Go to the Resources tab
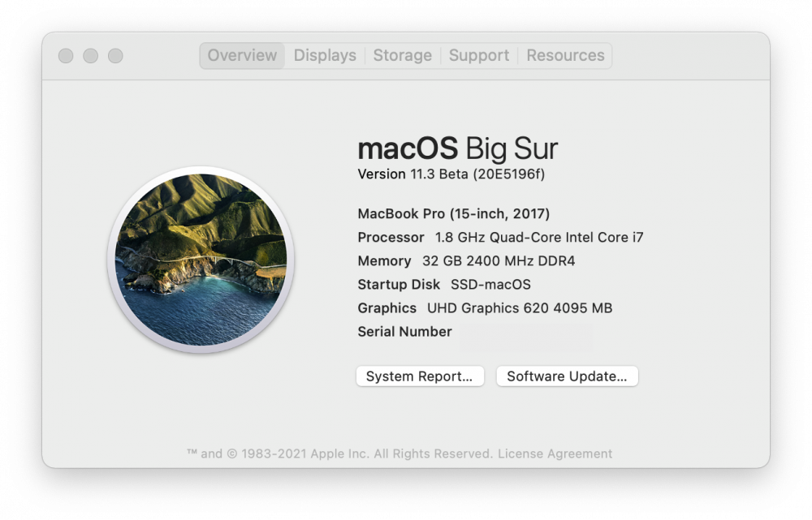 (x=565, y=55)
